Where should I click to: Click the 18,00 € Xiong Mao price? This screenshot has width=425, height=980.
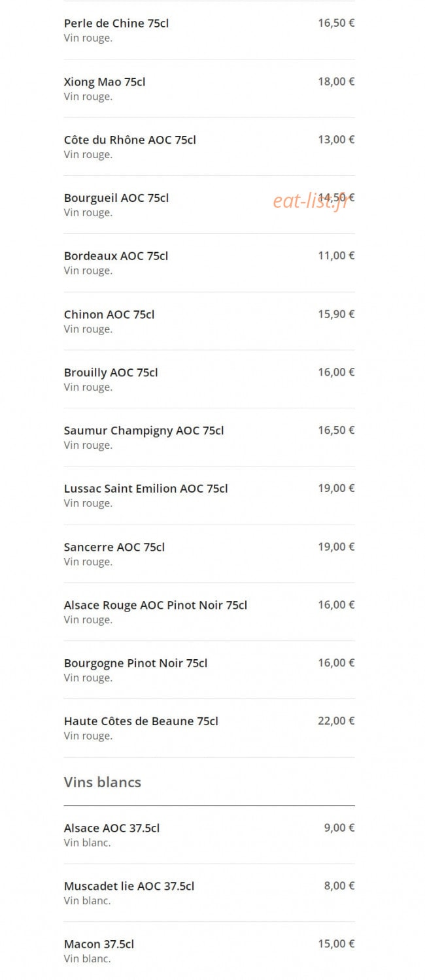pos(336,82)
